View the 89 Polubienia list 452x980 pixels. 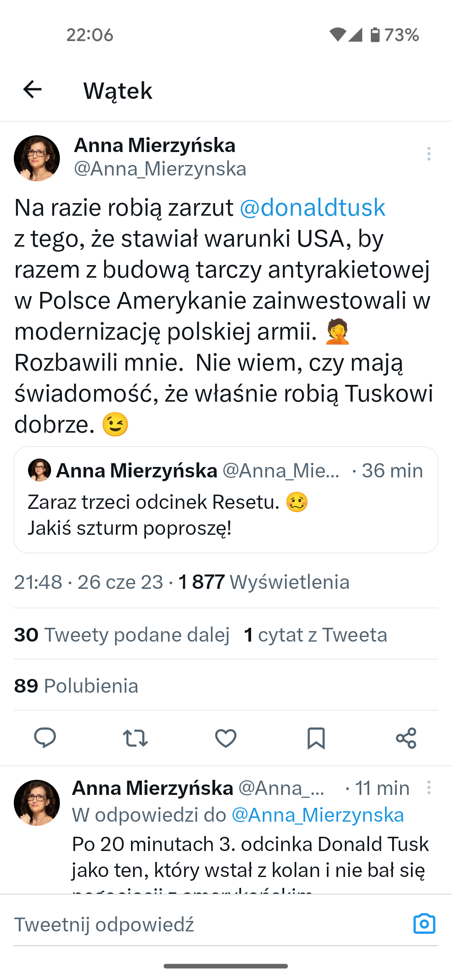[x=76, y=686]
